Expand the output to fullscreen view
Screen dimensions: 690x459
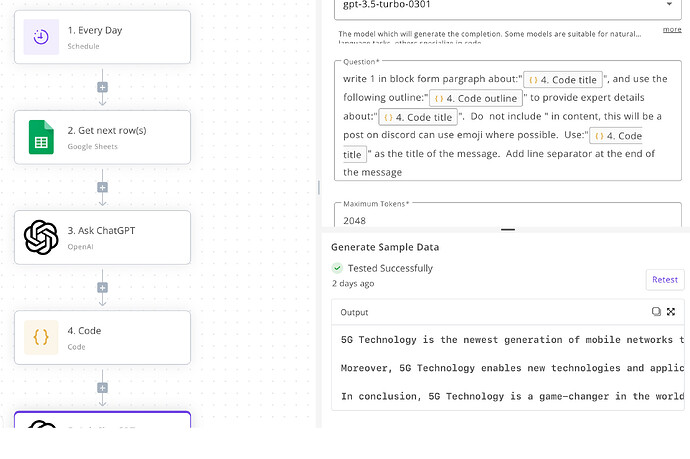coord(671,312)
